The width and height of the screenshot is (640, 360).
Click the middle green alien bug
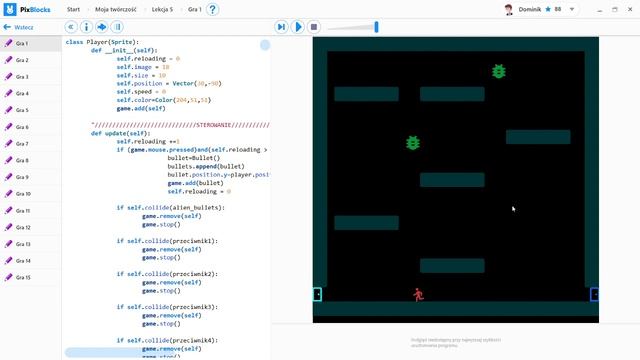[413, 143]
